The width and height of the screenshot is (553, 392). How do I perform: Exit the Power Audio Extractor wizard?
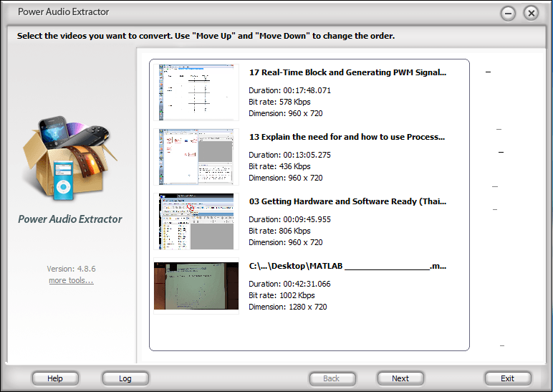pos(507,378)
